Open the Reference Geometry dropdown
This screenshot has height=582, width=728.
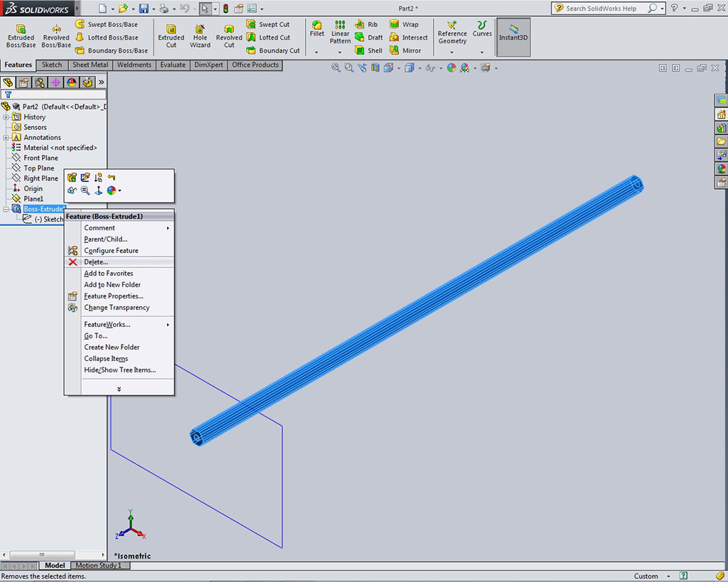click(x=452, y=52)
